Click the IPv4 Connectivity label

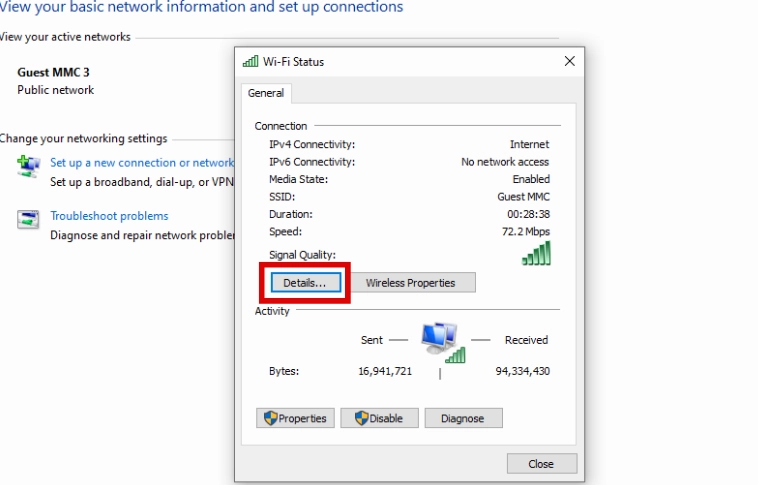(312, 145)
